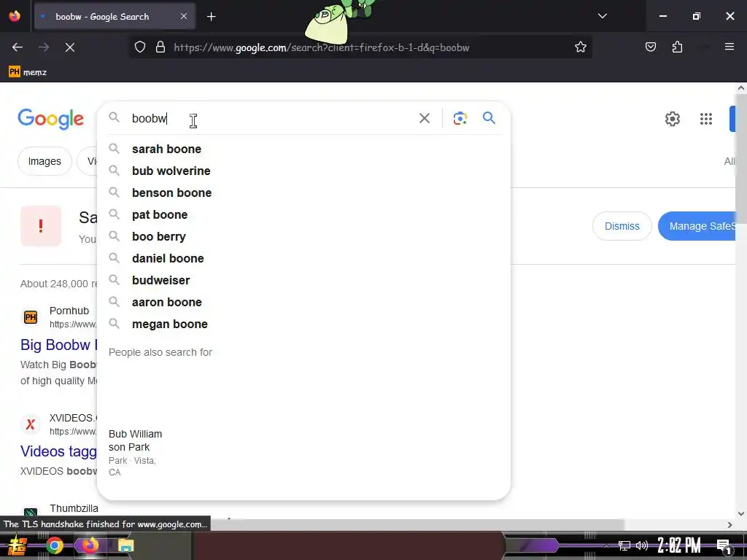Select suggestion 'boo berry'

coord(304,237)
